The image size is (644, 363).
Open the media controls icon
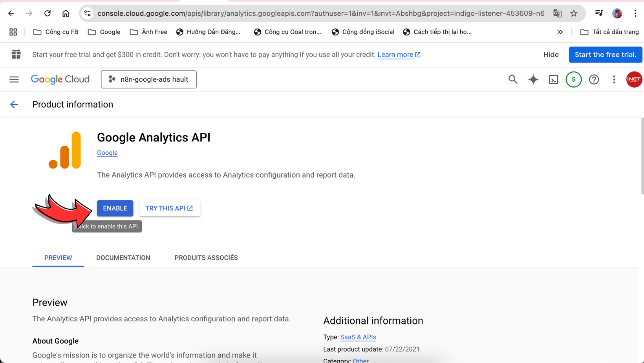tap(599, 13)
